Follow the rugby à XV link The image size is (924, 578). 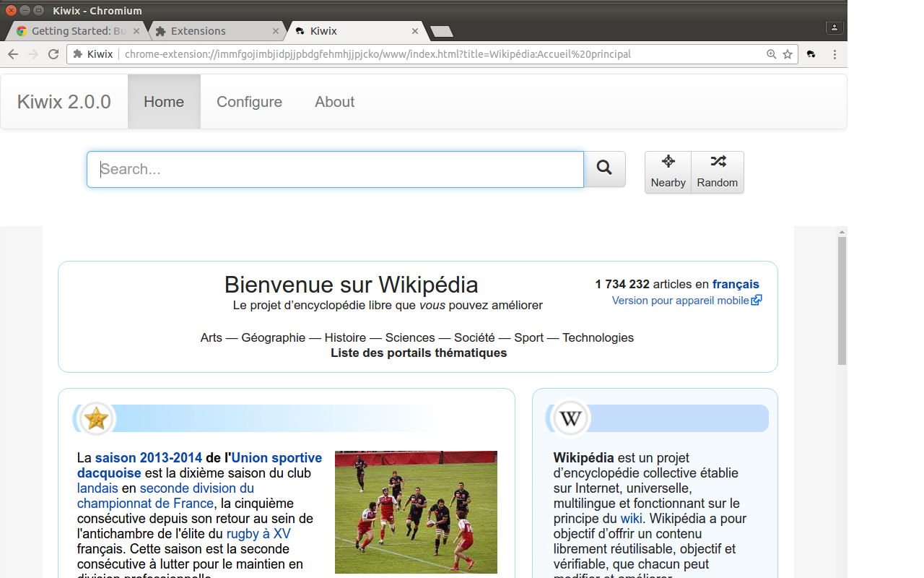click(258, 534)
